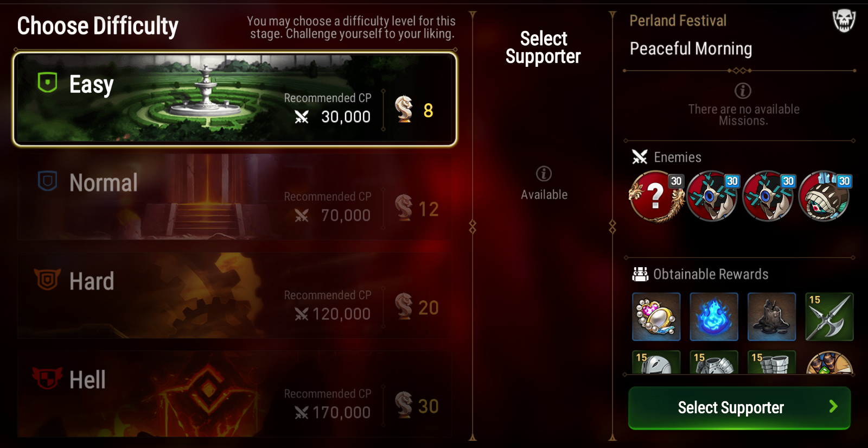Open the blue flame reward item
The width and height of the screenshot is (868, 448).
tap(714, 317)
